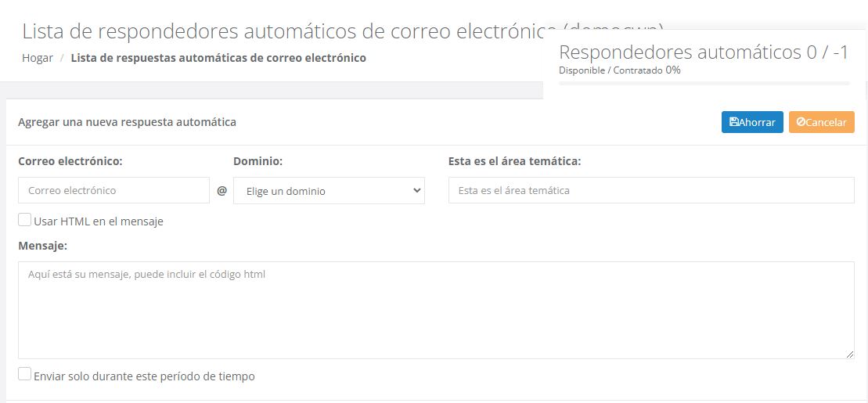The height and width of the screenshot is (403, 868).
Task: Click the floppy disk icon on Ahorrar
Action: point(733,122)
